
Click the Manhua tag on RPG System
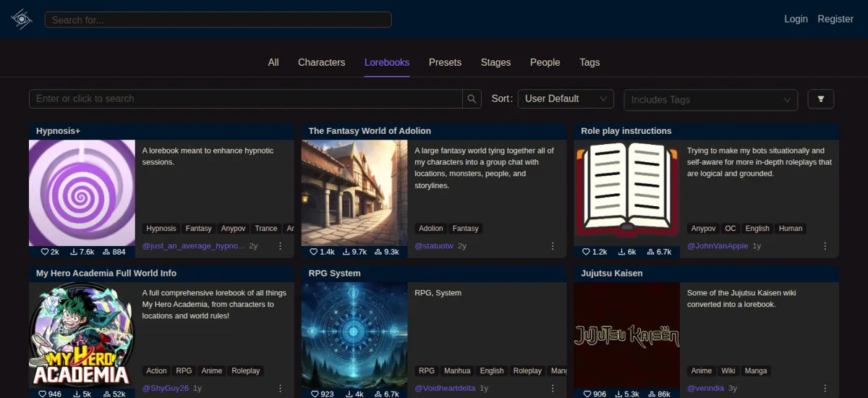[457, 371]
